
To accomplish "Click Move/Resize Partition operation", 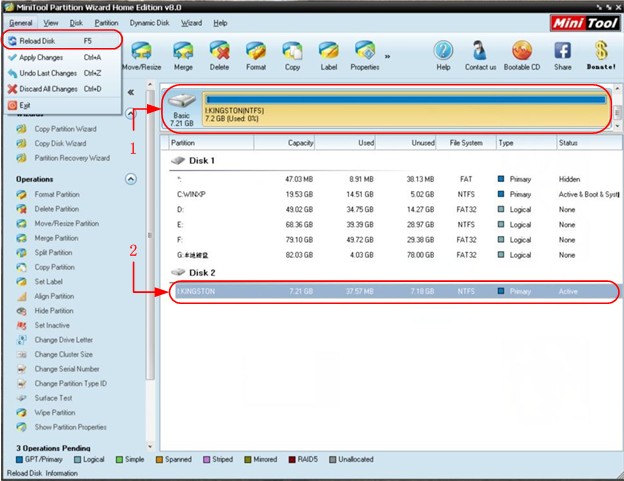I will (66, 223).
